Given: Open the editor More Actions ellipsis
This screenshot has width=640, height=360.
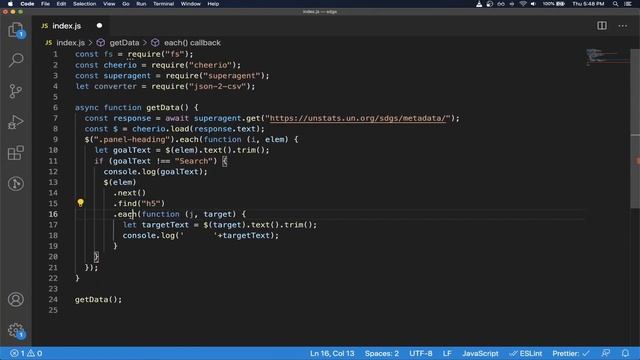Looking at the screenshot, I should tap(622, 26).
